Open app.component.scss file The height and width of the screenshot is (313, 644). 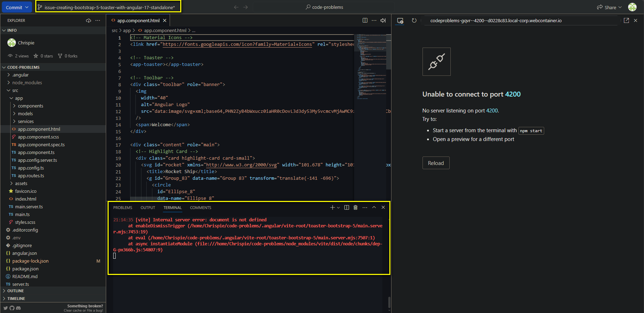(x=53, y=137)
